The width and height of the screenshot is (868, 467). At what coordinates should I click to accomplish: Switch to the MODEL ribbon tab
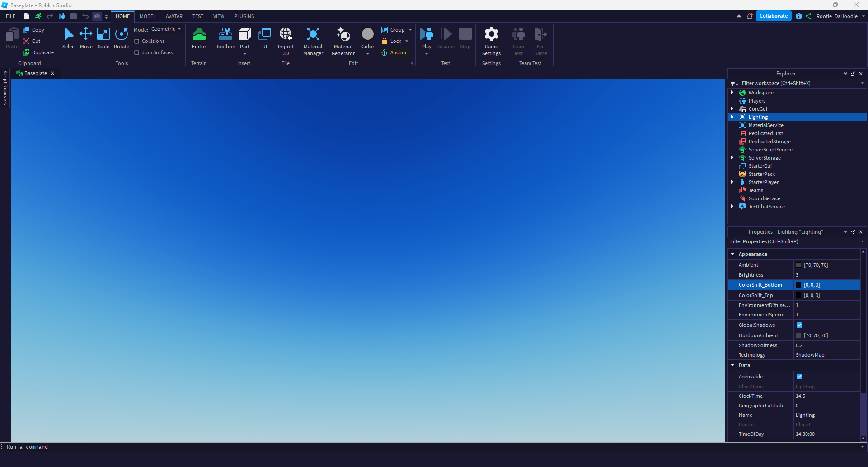coord(147,16)
